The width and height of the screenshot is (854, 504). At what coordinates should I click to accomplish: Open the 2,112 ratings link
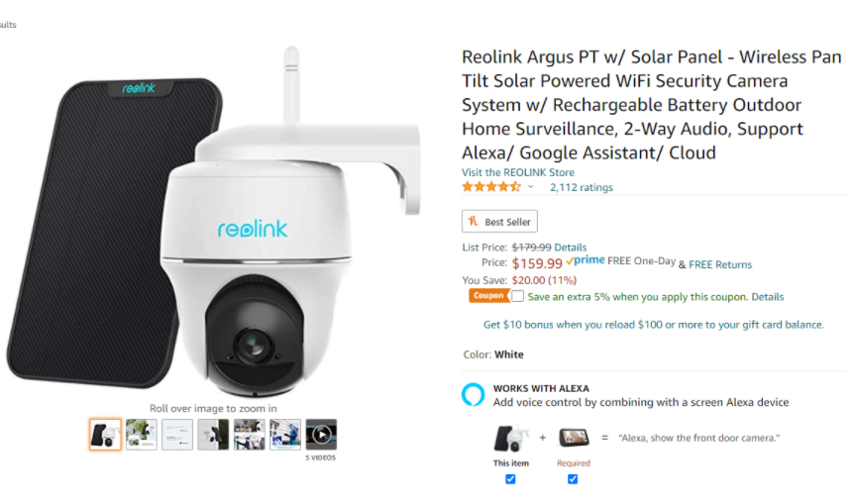582,187
